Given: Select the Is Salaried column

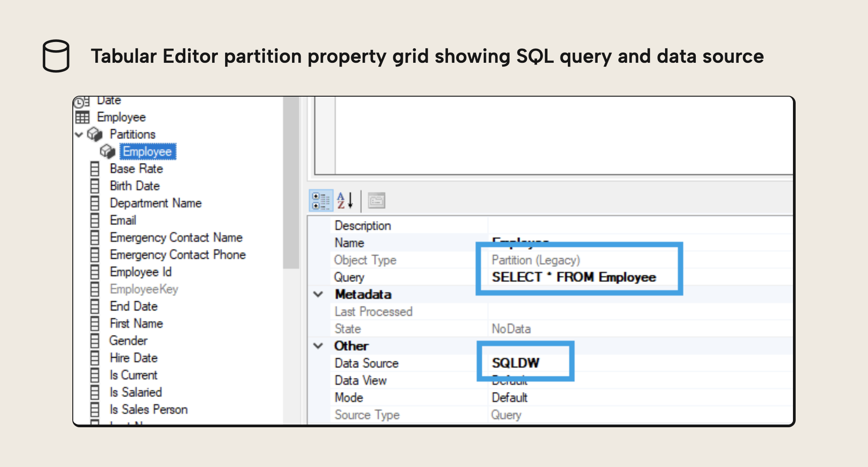Looking at the screenshot, I should 136,392.
